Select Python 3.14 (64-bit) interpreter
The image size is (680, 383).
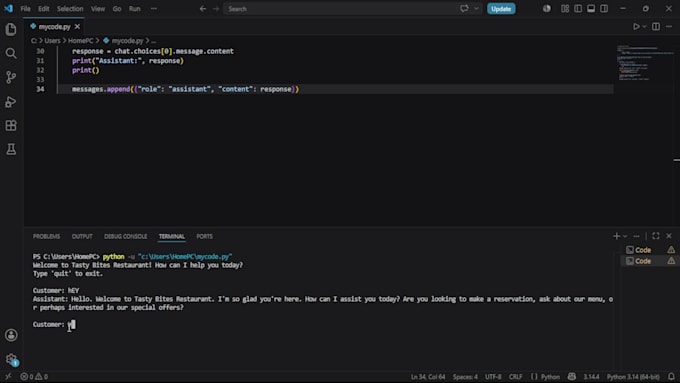pyautogui.click(x=633, y=376)
